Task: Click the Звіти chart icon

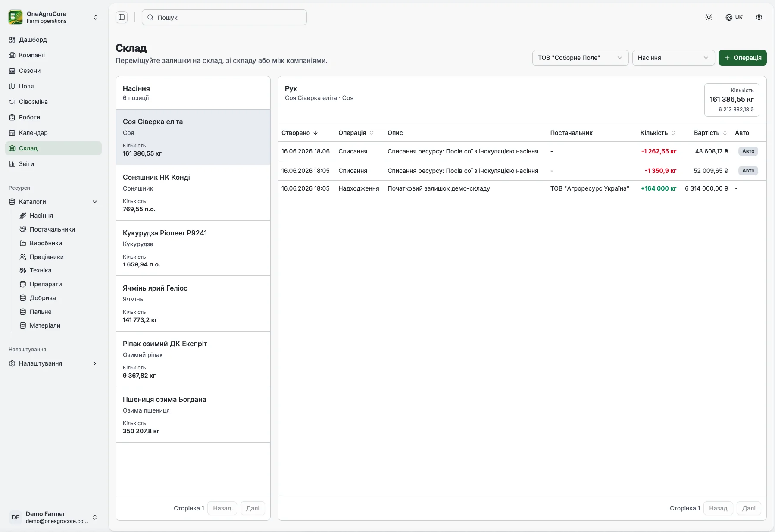Action: 12,164
